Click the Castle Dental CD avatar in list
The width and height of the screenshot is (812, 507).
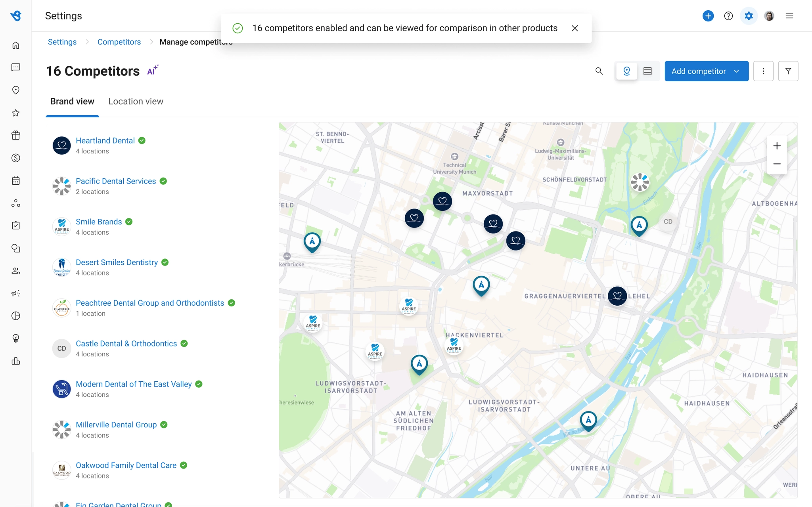[62, 348]
